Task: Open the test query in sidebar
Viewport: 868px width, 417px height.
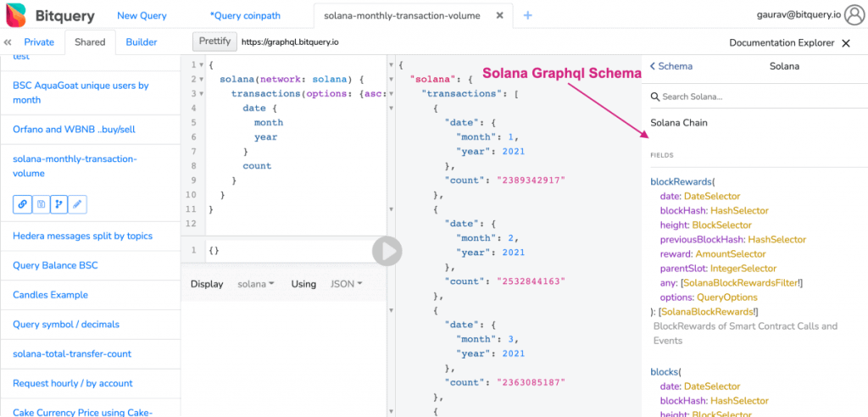Action: click(x=21, y=57)
